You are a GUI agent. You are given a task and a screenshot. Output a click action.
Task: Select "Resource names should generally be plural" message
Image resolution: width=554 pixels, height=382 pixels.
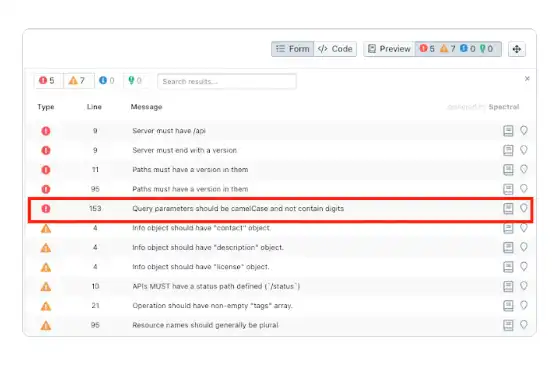pos(205,325)
